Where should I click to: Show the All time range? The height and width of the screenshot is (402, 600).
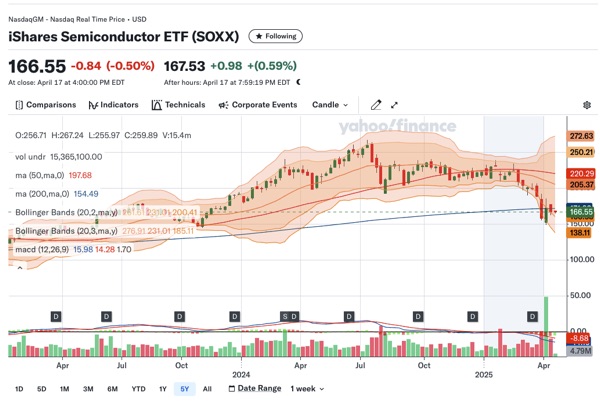[207, 388]
